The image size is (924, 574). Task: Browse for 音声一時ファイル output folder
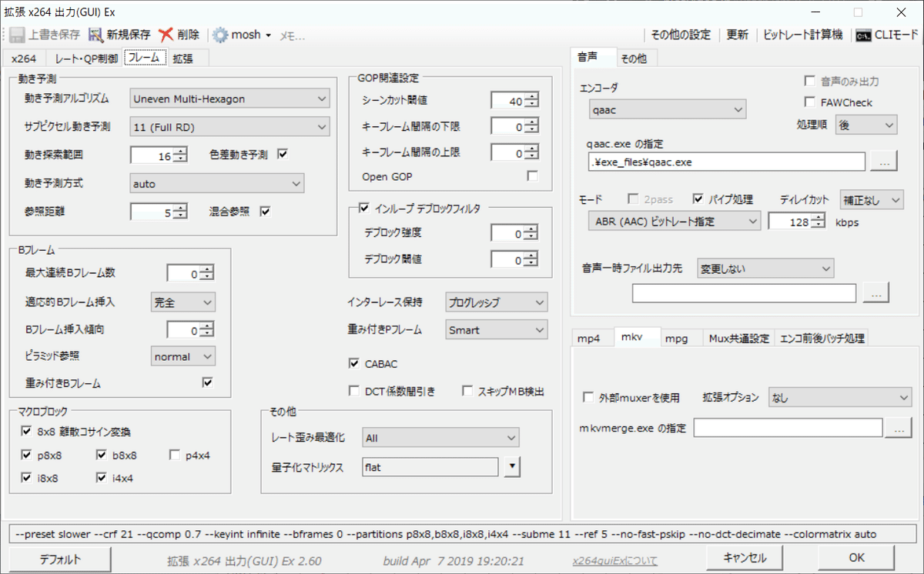[876, 292]
